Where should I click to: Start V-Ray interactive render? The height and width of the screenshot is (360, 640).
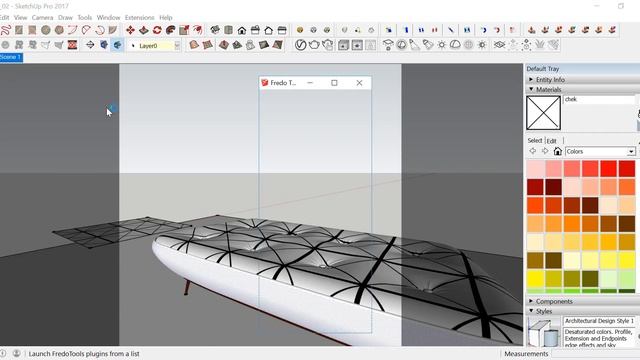[327, 45]
